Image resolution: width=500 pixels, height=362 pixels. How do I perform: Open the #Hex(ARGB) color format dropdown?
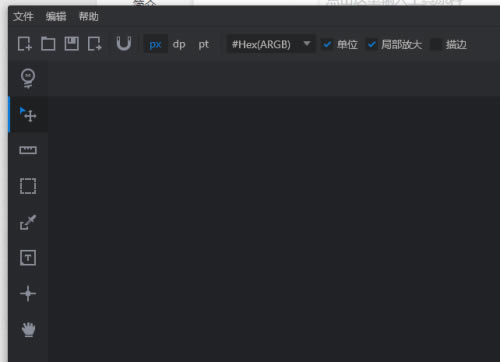[271, 44]
